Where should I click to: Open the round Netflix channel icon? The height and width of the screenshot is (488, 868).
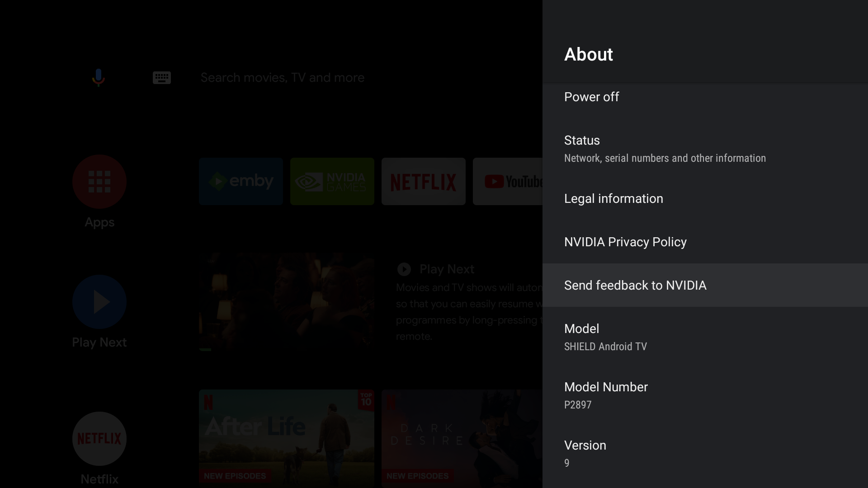click(x=99, y=438)
